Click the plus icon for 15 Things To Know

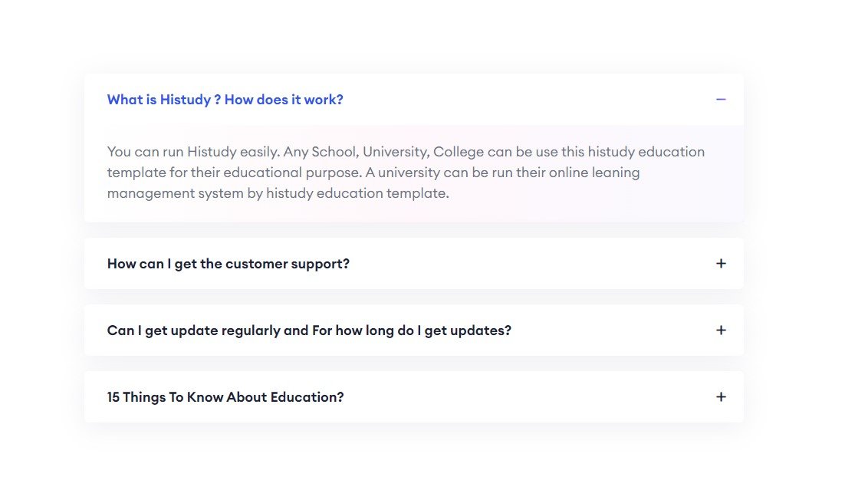(x=720, y=397)
